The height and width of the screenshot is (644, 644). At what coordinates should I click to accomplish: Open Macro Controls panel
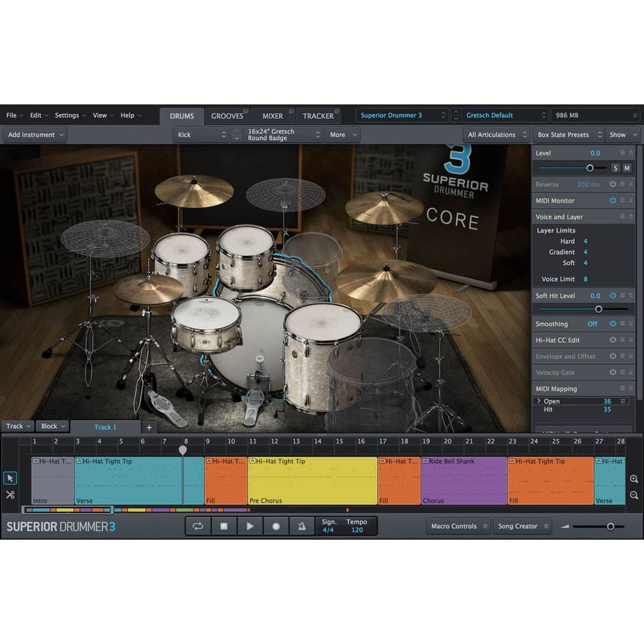click(x=458, y=526)
